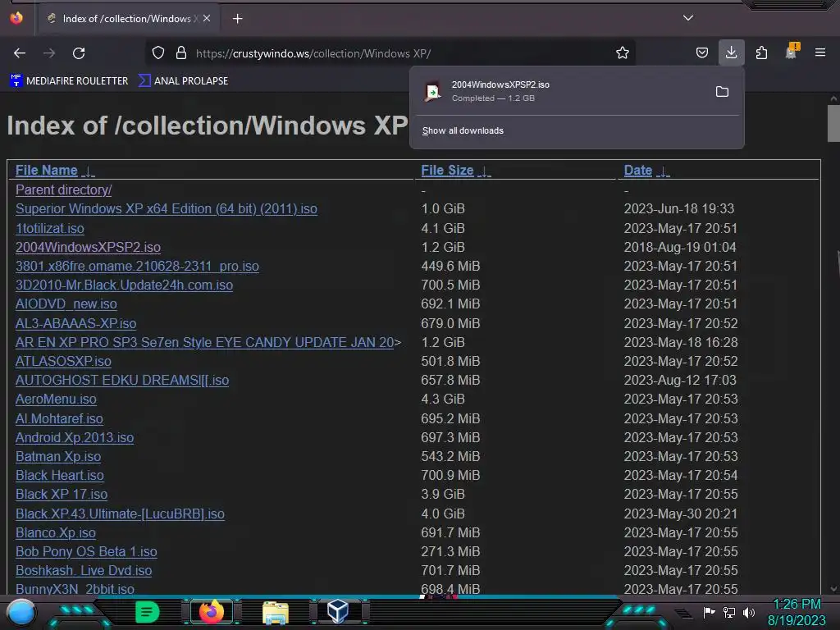Bookmark this page with the star
Viewport: 840px width, 630px height.
(x=622, y=53)
